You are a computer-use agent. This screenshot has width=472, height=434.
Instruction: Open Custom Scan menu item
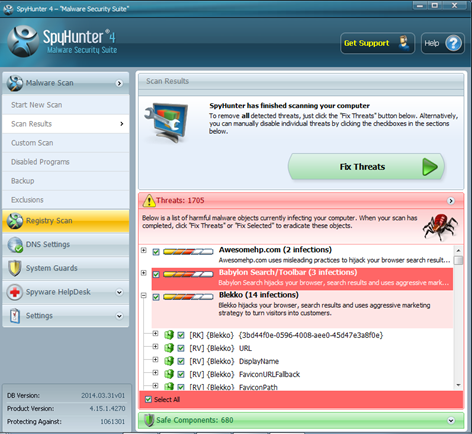click(x=66, y=143)
